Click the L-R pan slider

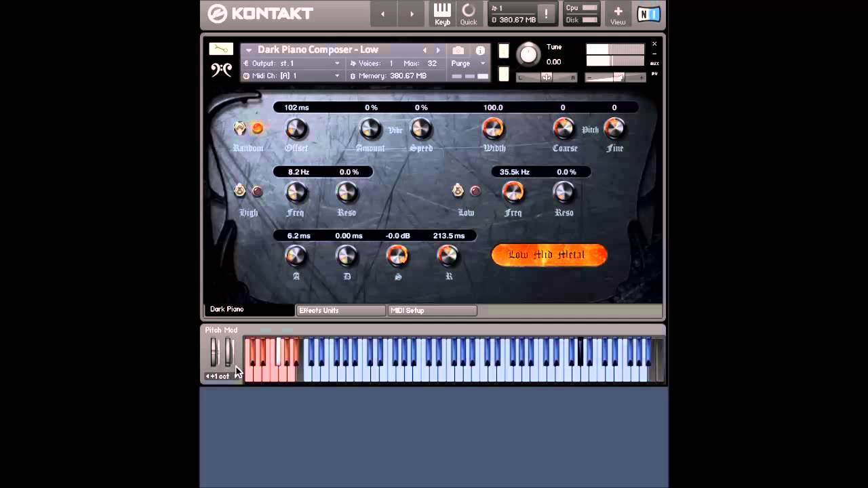pos(547,77)
